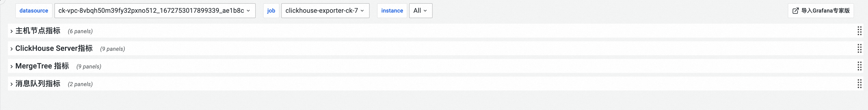Expand 消息队列指标 row chevron

click(11, 84)
